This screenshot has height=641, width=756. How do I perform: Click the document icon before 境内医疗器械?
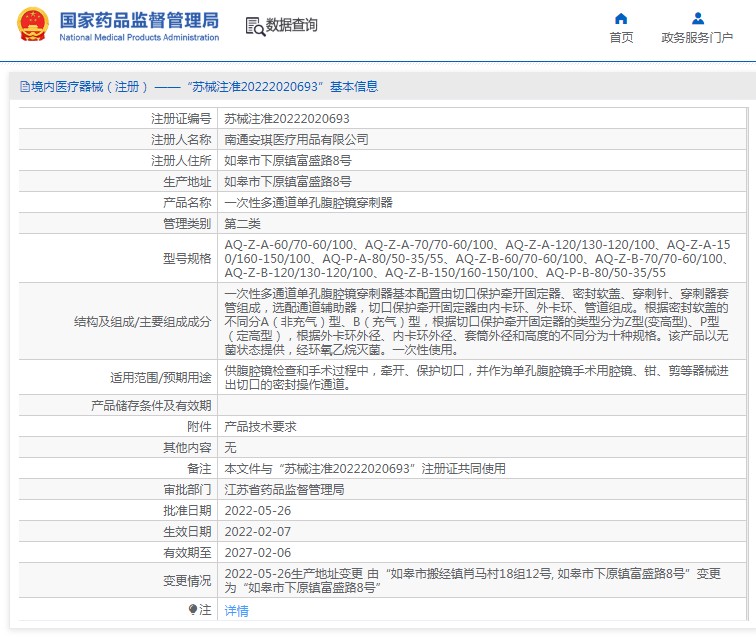pos(25,87)
